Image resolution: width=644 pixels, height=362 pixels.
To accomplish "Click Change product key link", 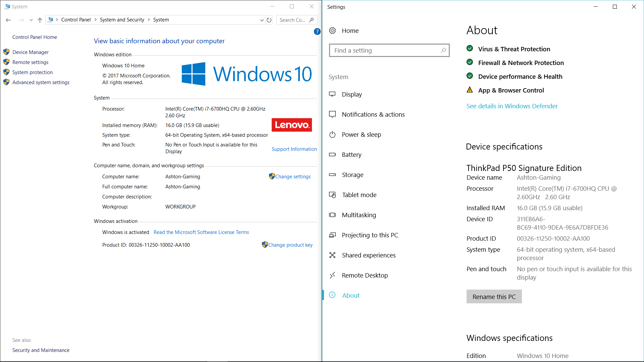I will click(x=290, y=245).
